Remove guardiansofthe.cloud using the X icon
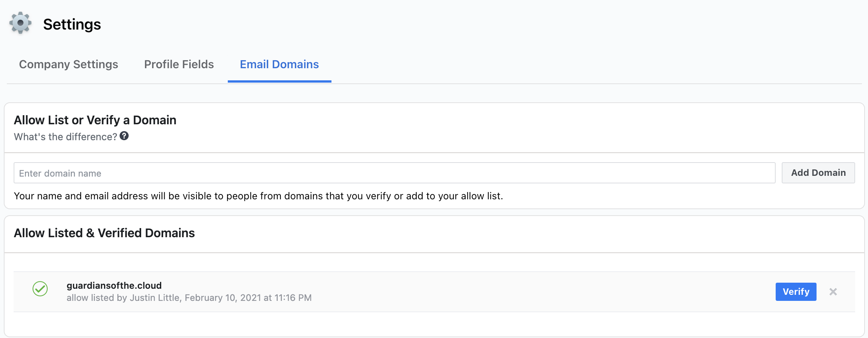This screenshot has height=338, width=868. (833, 292)
